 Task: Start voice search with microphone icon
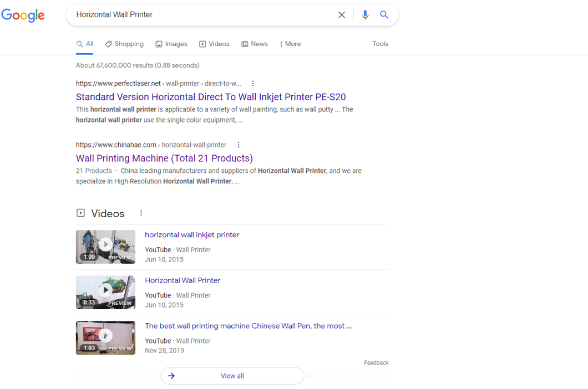coord(364,15)
